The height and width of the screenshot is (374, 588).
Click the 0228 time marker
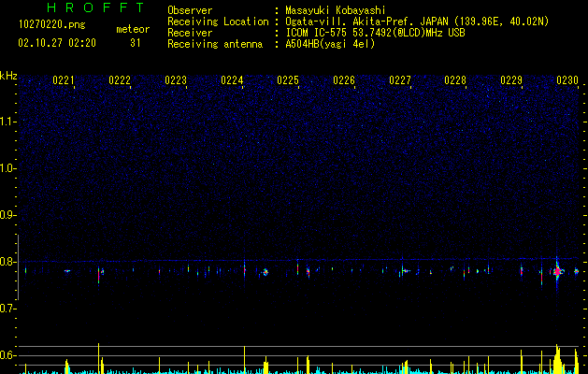point(455,80)
